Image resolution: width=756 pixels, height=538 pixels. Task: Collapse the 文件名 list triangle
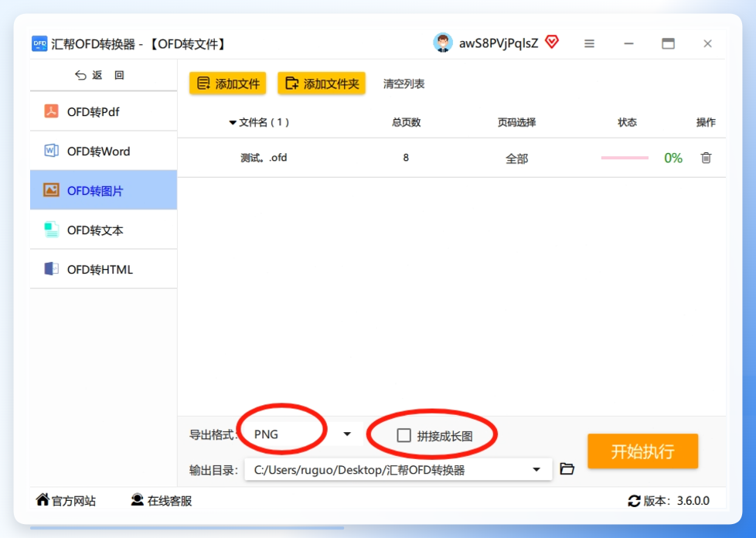tap(233, 123)
